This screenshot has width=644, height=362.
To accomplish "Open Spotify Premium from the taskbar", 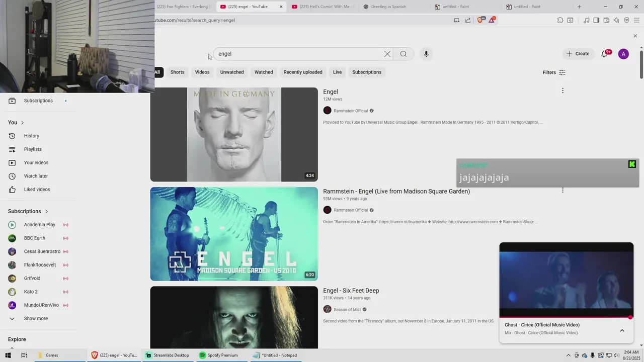I will (218, 355).
